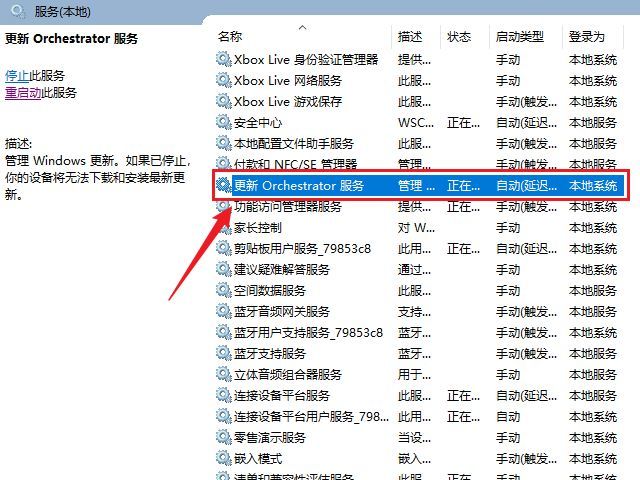
Task: Select 蓝牙用户支持服务_79853c8 row
Action: (309, 332)
